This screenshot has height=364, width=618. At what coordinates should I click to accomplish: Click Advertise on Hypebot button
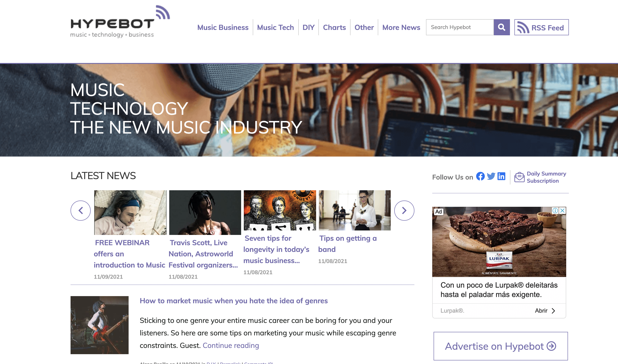click(501, 346)
